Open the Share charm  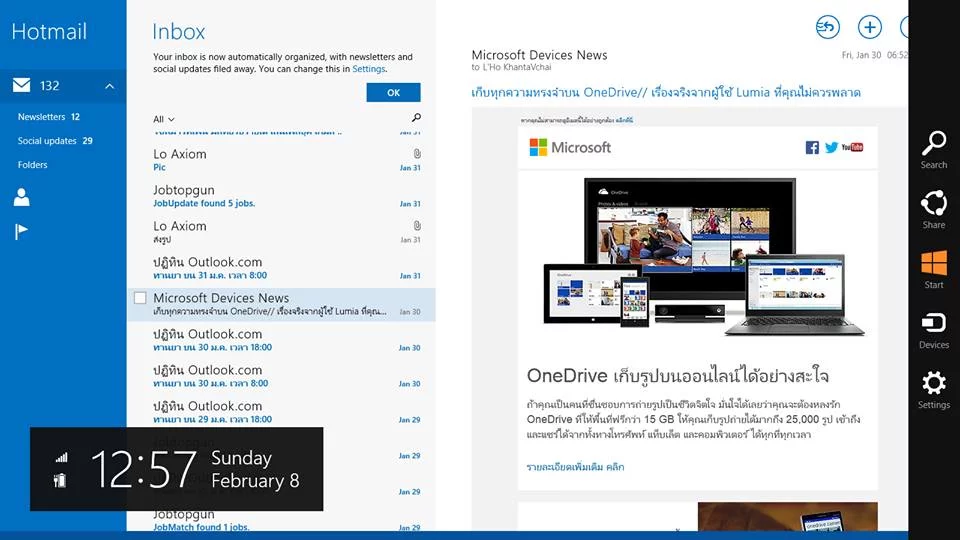(934, 210)
